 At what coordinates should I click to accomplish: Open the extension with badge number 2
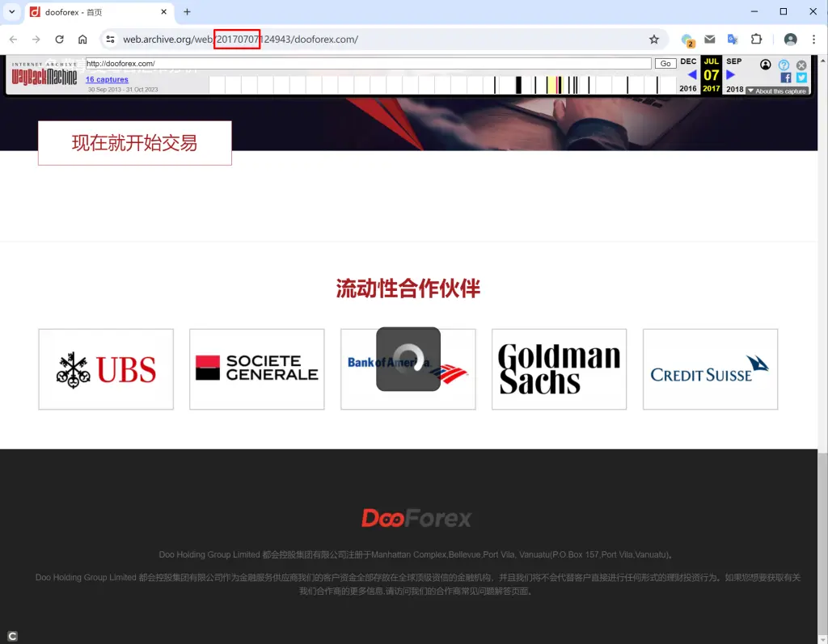point(687,40)
